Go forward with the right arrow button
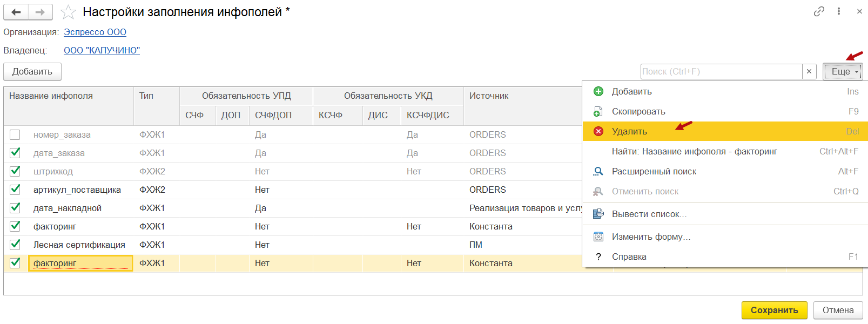 [x=41, y=12]
